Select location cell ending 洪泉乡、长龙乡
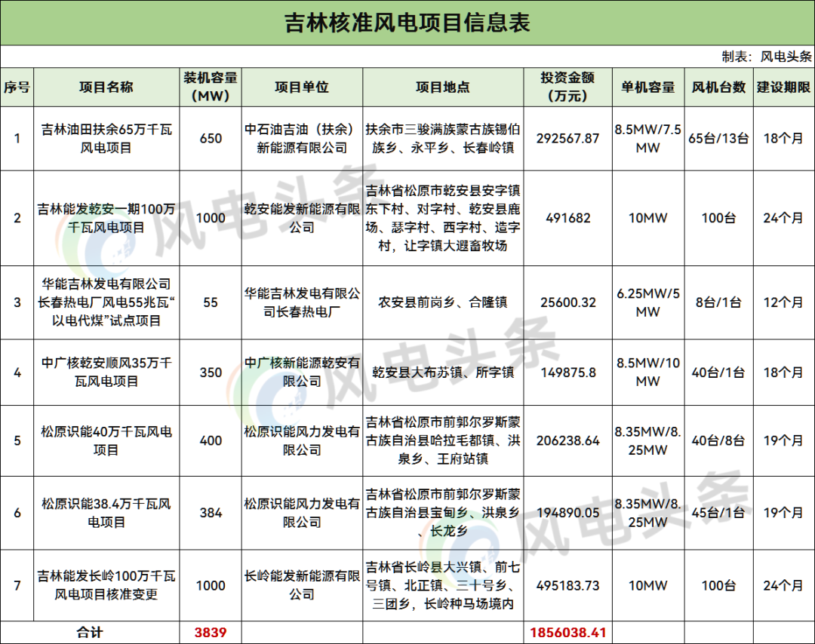 pyautogui.click(x=443, y=513)
